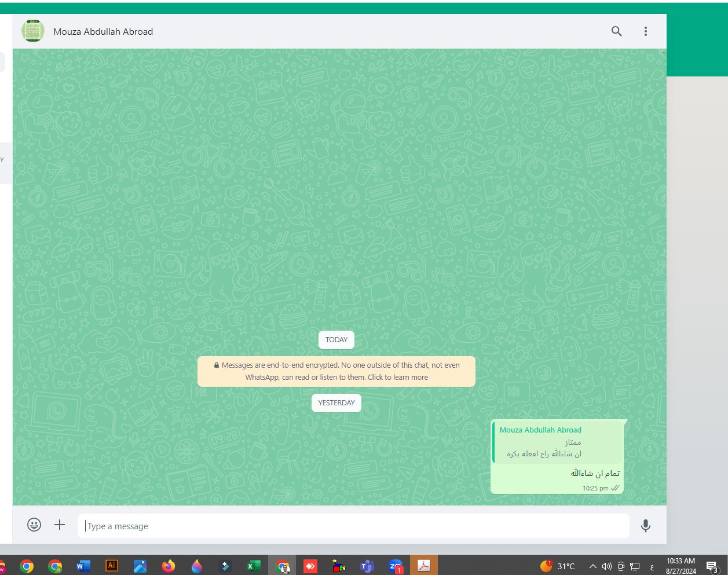The image size is (728, 575).
Task: Open Zoom from the taskbar
Action: [396, 566]
